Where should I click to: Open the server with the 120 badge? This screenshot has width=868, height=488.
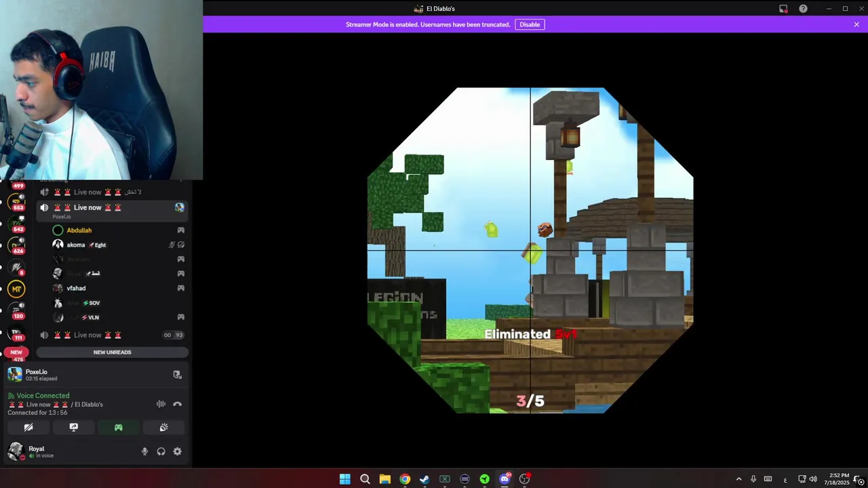click(x=16, y=311)
